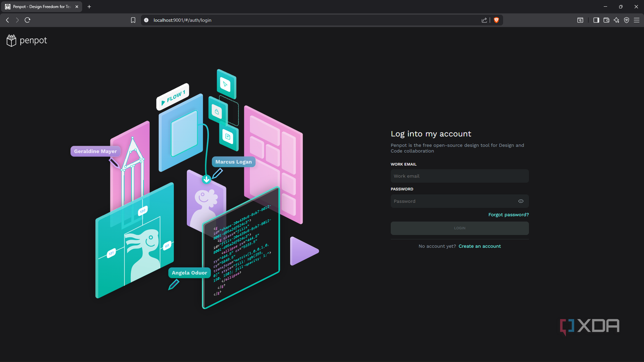Click the Penpot logo
This screenshot has height=362, width=644.
(26, 40)
